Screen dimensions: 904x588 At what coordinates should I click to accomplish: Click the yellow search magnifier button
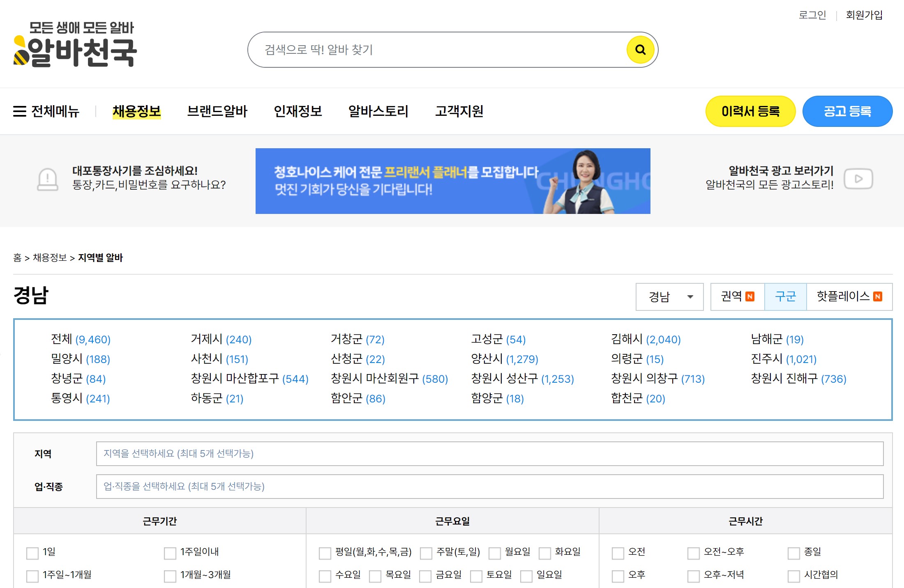640,50
